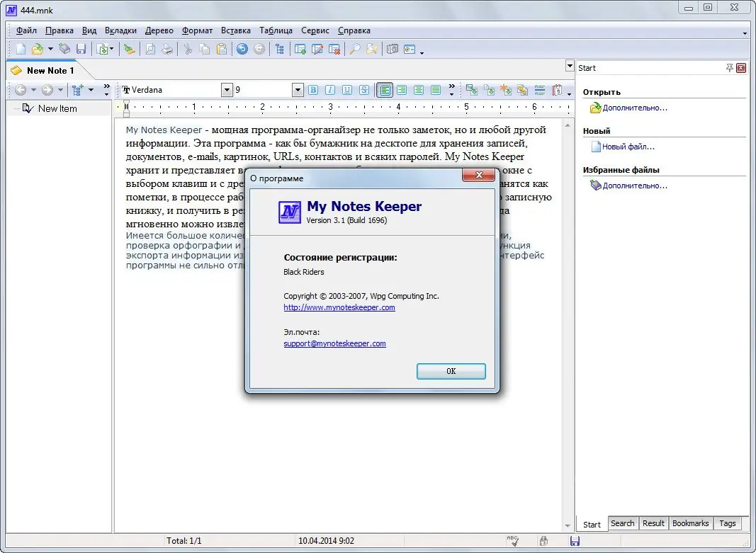
Task: Click the add item icon with green plus
Action: [x=300, y=49]
